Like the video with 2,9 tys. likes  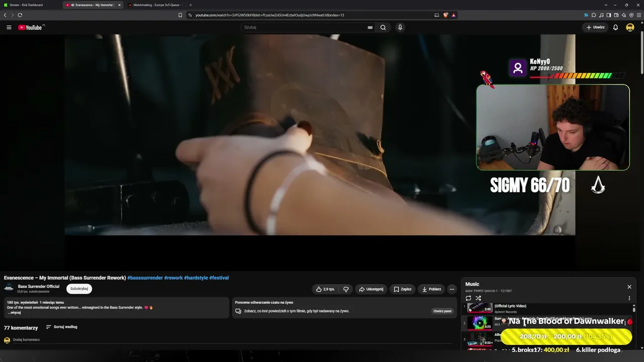[325, 289]
